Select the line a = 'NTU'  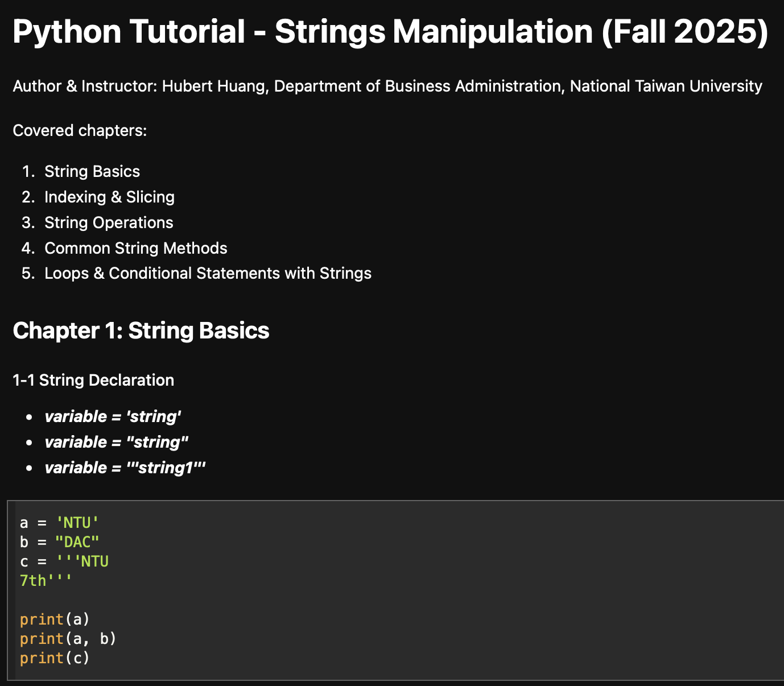[x=59, y=522]
